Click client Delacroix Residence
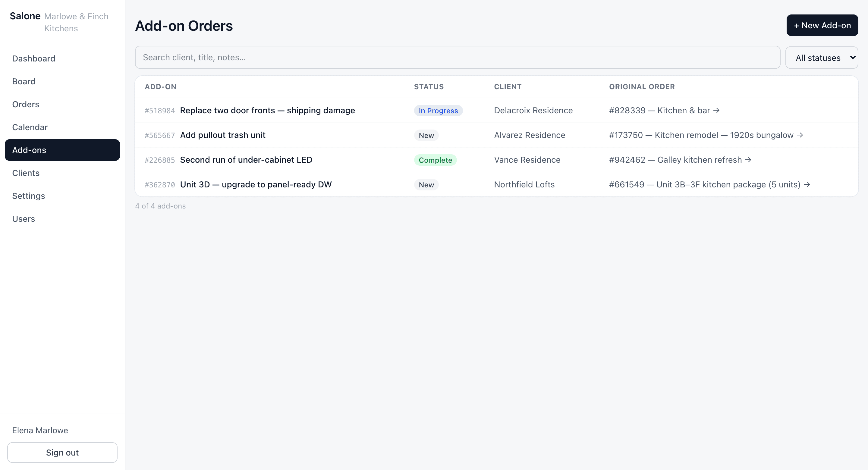868x470 pixels. click(533, 111)
